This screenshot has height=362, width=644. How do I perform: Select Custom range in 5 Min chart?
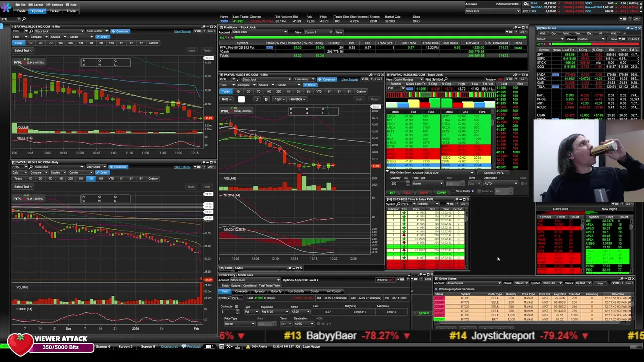click(x=153, y=43)
